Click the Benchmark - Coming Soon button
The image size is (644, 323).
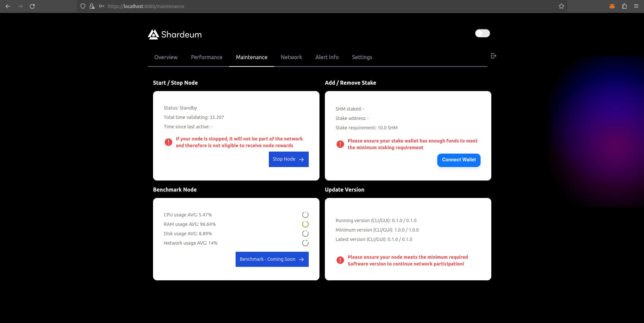pyautogui.click(x=271, y=259)
